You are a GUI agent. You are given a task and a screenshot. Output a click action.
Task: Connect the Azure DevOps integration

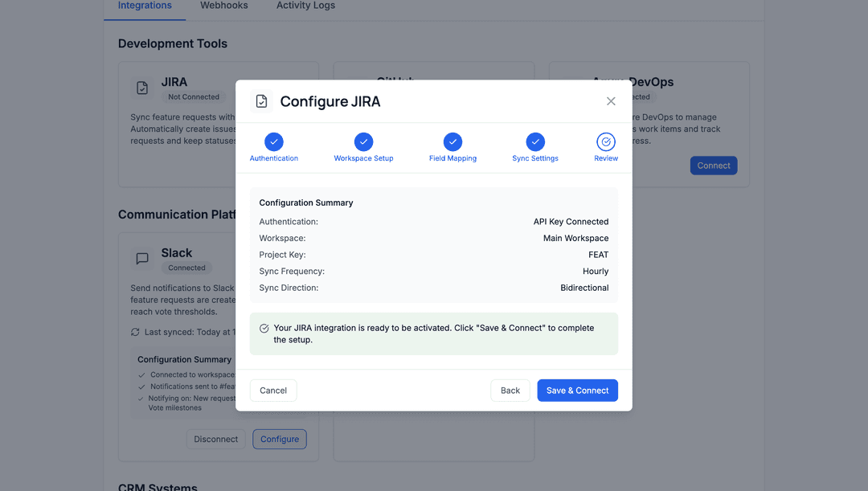[x=713, y=165]
